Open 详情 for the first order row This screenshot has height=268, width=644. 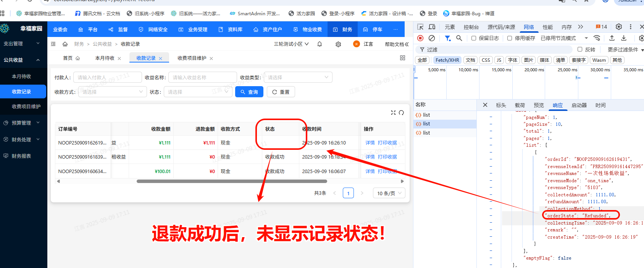point(370,143)
